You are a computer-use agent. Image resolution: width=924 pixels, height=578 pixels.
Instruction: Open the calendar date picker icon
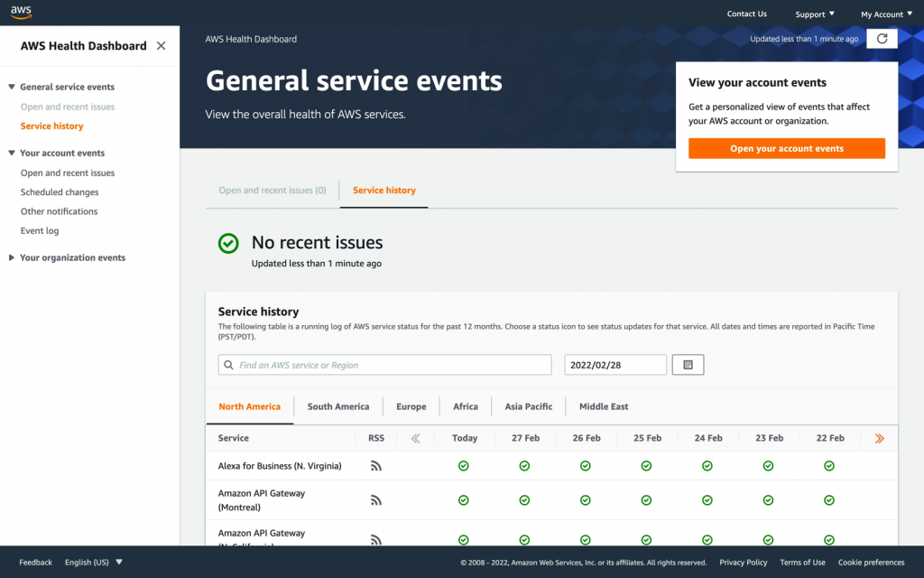click(x=688, y=364)
